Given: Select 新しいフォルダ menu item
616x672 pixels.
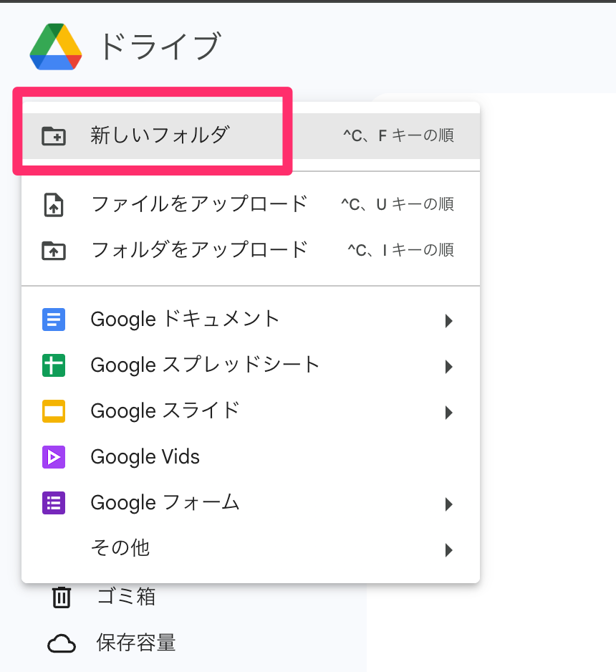Looking at the screenshot, I should (x=160, y=135).
